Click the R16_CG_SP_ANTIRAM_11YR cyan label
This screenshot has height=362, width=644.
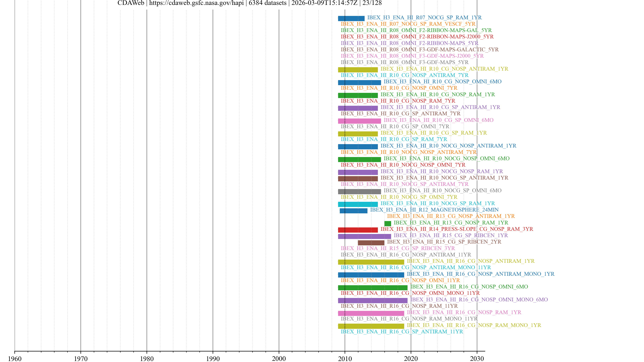pyautogui.click(x=402, y=331)
